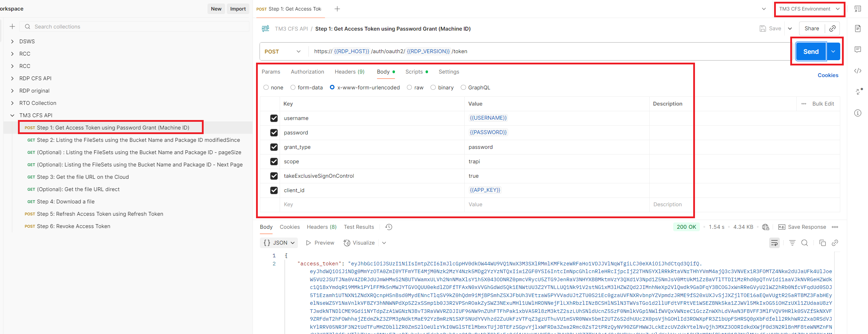Search within the response body
Screen dimensions: 868x334
(804, 243)
